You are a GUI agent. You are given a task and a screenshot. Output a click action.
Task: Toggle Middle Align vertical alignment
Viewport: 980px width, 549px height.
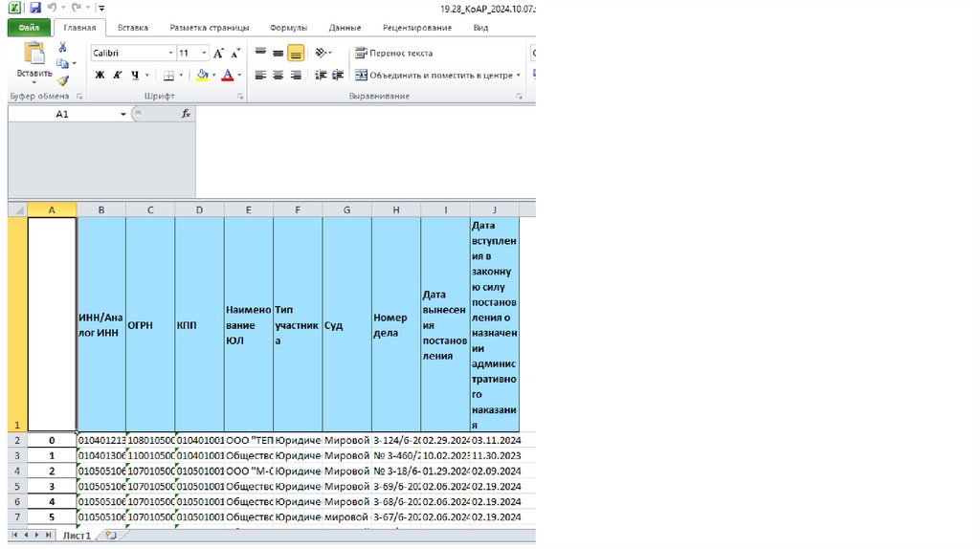(278, 54)
